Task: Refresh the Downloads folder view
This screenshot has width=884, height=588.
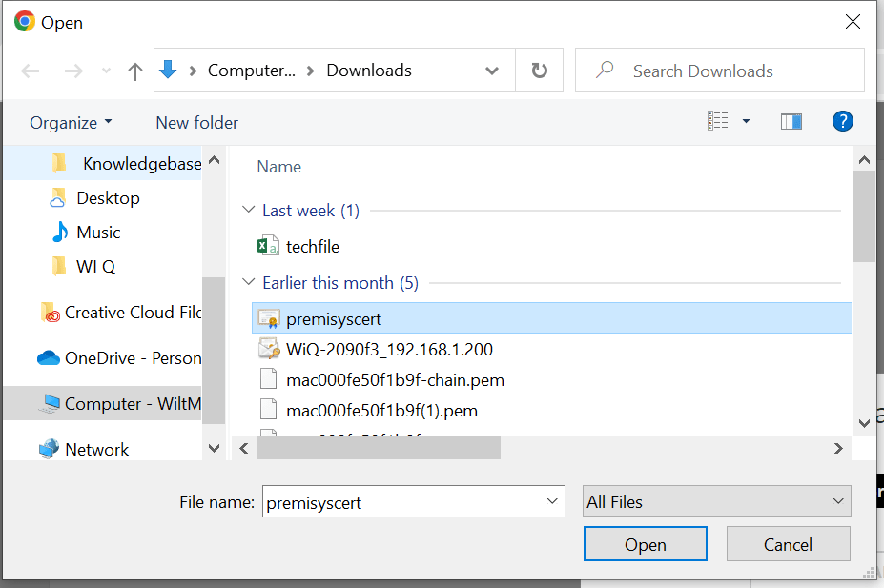Action: [540, 70]
